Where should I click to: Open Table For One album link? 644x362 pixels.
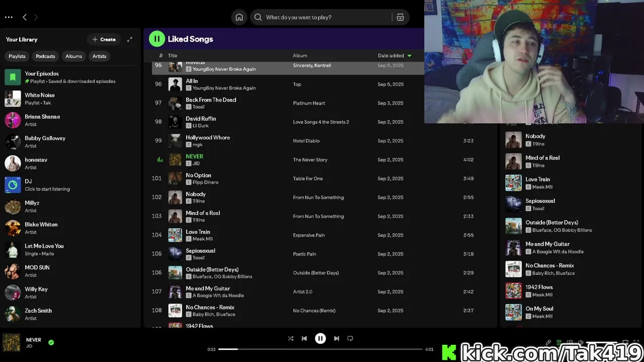pyautogui.click(x=308, y=178)
